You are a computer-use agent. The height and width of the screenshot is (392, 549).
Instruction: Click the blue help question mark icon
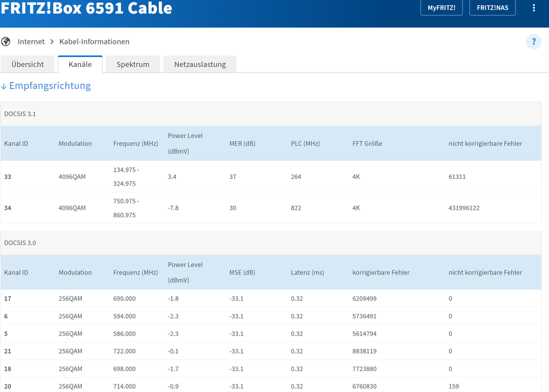[534, 42]
